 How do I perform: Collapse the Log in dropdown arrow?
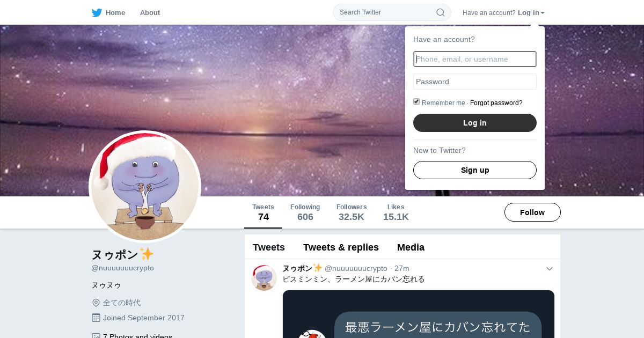543,13
